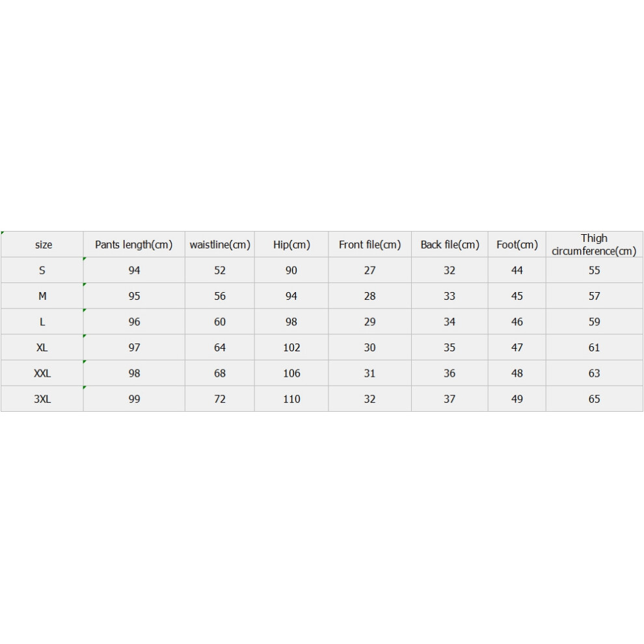Select the 'Foot(cm)' column header
Viewport: 644px width, 644px height.
(x=517, y=245)
